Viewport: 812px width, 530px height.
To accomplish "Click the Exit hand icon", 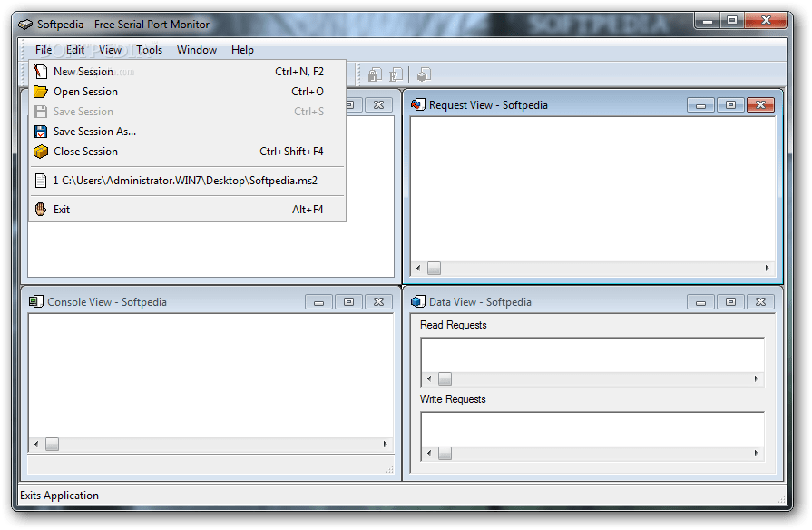I will click(x=41, y=210).
